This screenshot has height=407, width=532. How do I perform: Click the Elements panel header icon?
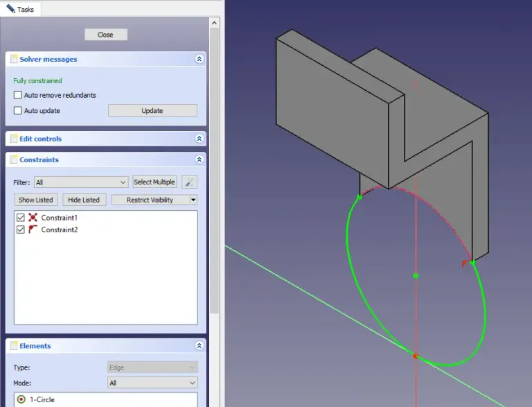pos(14,346)
